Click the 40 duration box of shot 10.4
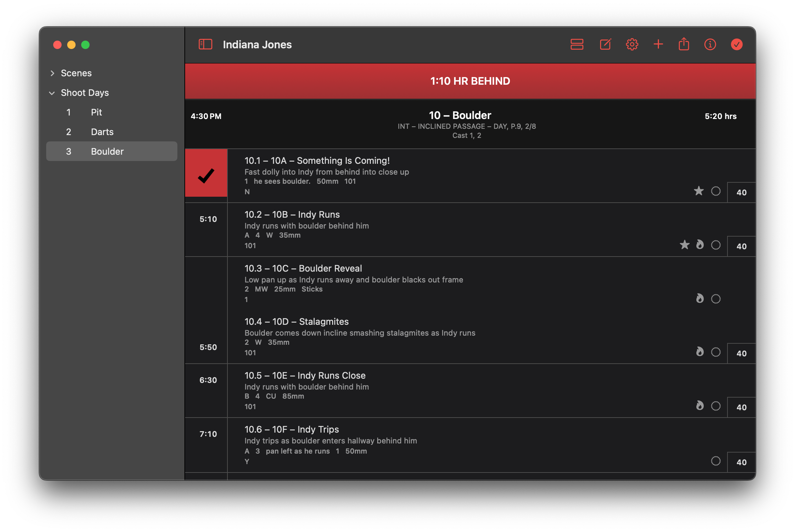The width and height of the screenshot is (795, 532). pos(741,353)
